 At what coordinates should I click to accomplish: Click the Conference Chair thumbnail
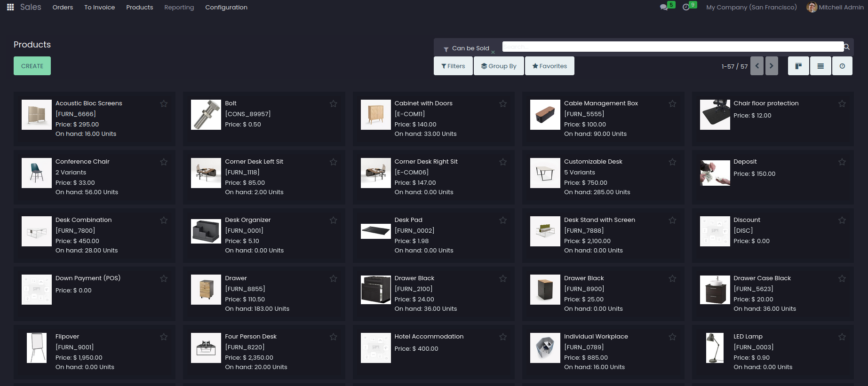tap(37, 173)
